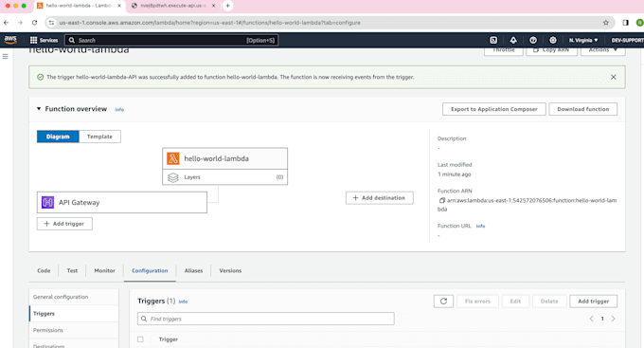Bookmark this page with the star
Image resolution: width=644 pixels, height=348 pixels.
coord(606,23)
